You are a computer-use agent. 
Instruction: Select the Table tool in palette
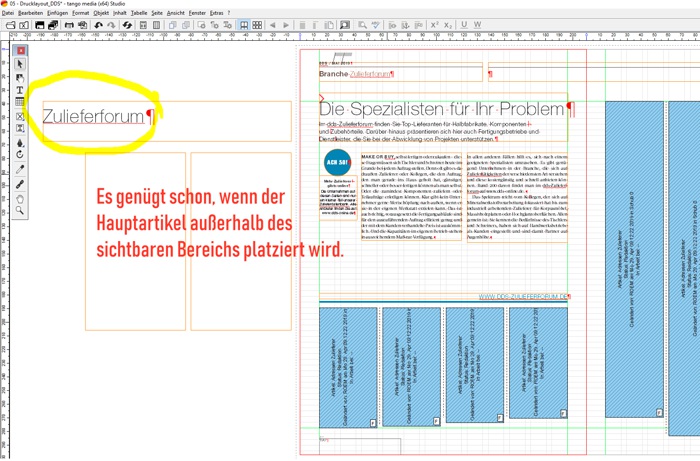(x=20, y=103)
